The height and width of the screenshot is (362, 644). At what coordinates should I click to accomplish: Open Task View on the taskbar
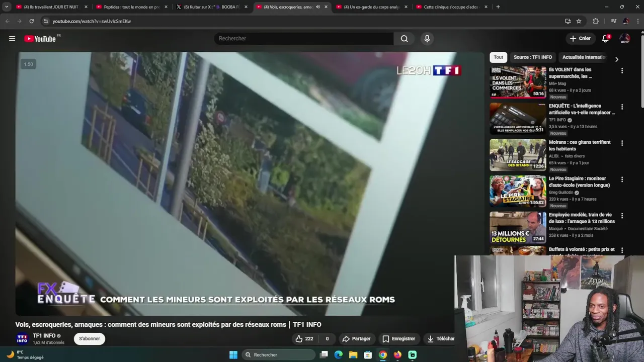tap(324, 355)
